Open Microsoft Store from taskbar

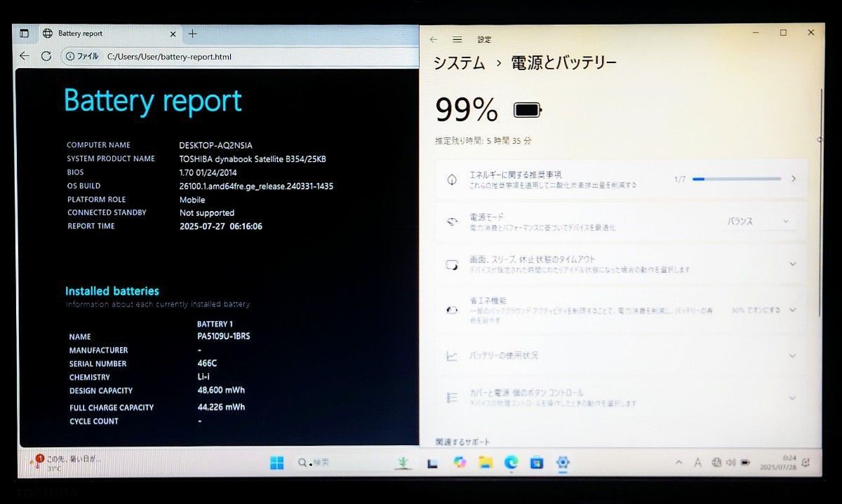[537, 463]
